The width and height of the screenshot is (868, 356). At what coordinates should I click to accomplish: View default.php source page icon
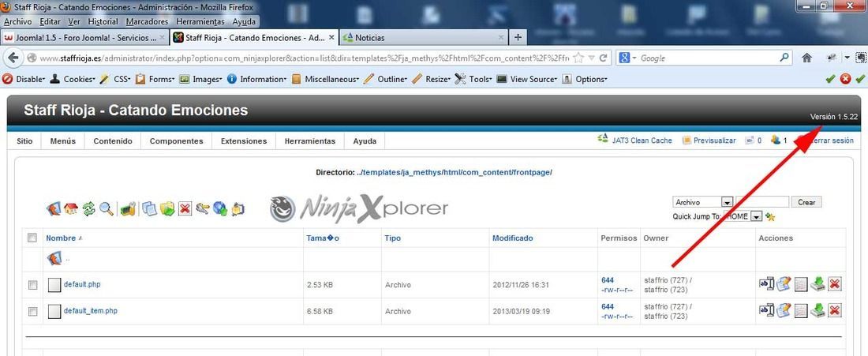point(800,285)
